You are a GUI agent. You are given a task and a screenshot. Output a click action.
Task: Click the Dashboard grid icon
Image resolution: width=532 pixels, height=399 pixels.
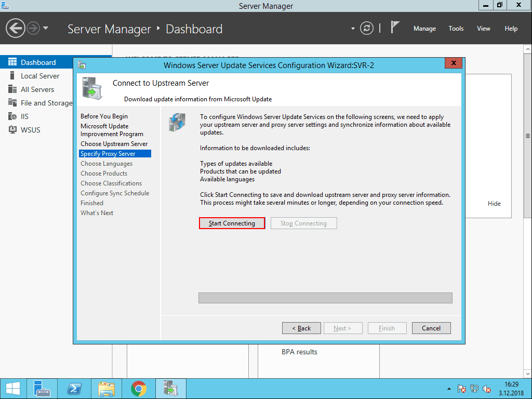point(12,62)
